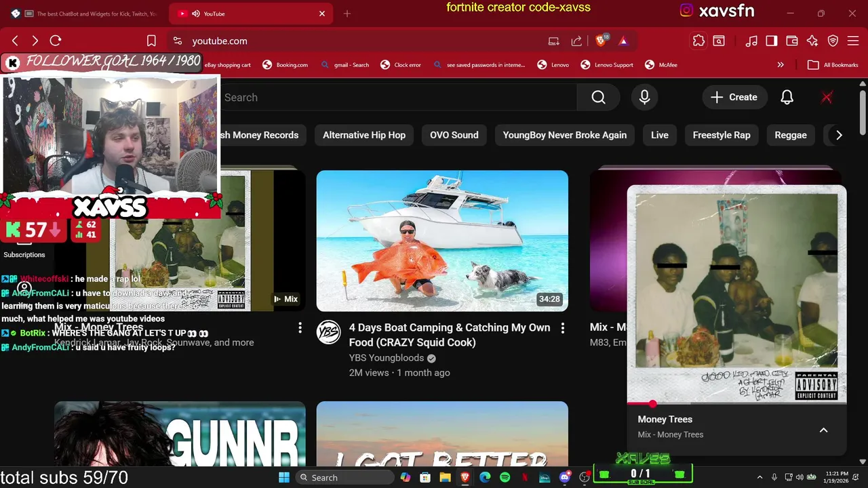Bookmark this page with the bookmark icon

click(x=151, y=41)
